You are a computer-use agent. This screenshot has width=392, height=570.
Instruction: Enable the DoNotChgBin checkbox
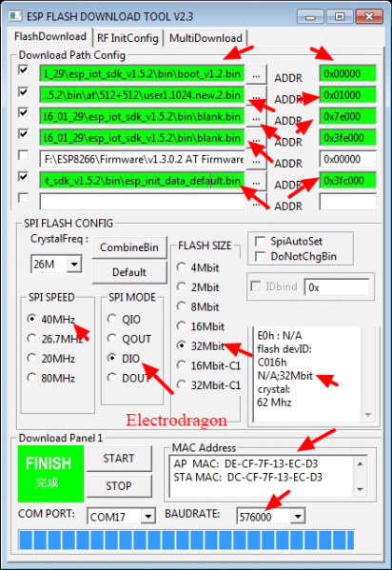tap(260, 257)
